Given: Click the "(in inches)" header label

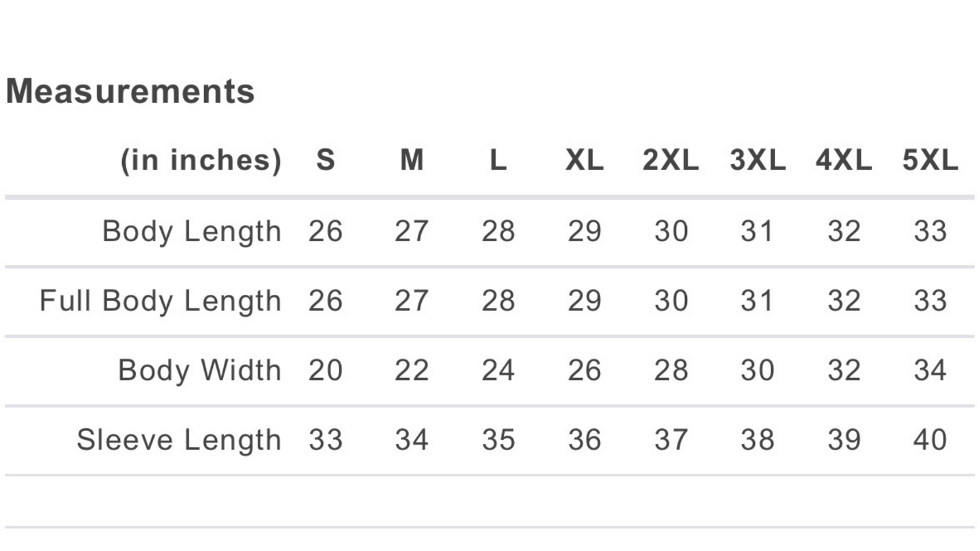Looking at the screenshot, I should 201,161.
